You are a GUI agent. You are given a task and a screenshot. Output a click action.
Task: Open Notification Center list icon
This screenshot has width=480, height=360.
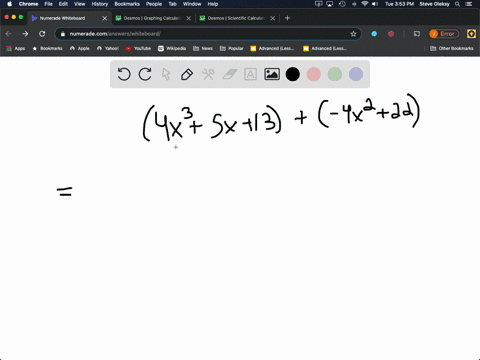click(x=469, y=4)
